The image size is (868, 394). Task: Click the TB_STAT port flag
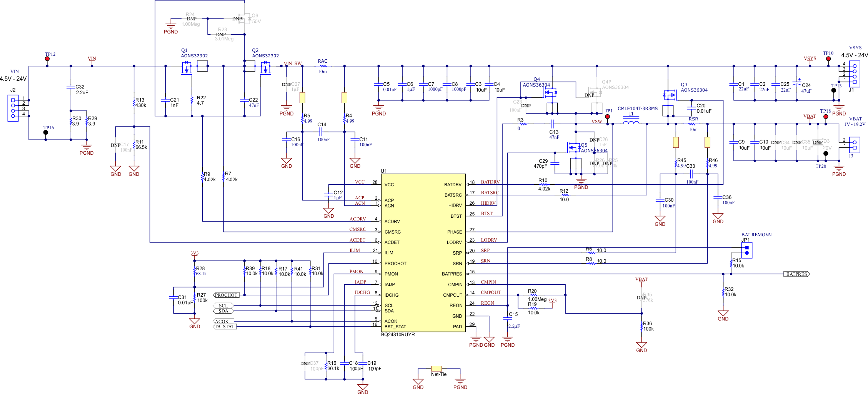225,327
